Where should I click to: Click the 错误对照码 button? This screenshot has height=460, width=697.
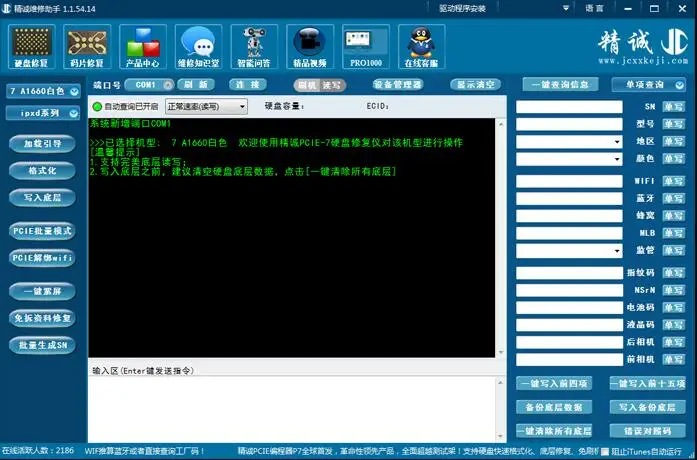click(648, 431)
